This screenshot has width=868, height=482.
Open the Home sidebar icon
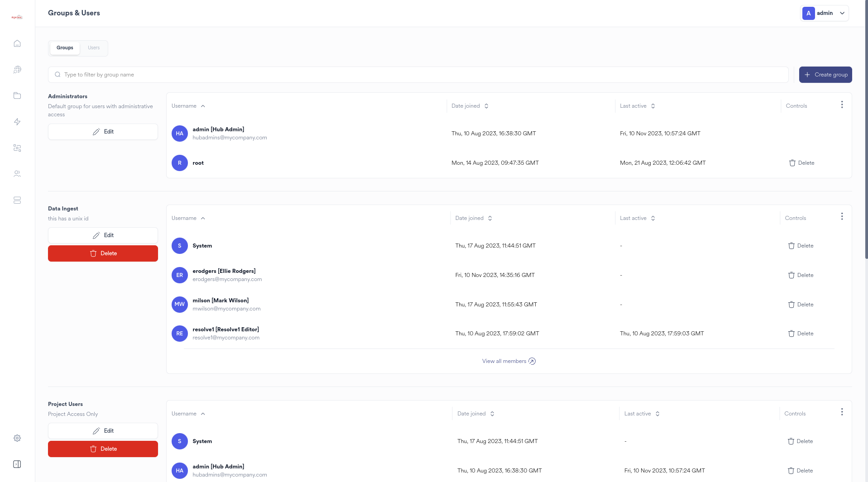tap(17, 43)
